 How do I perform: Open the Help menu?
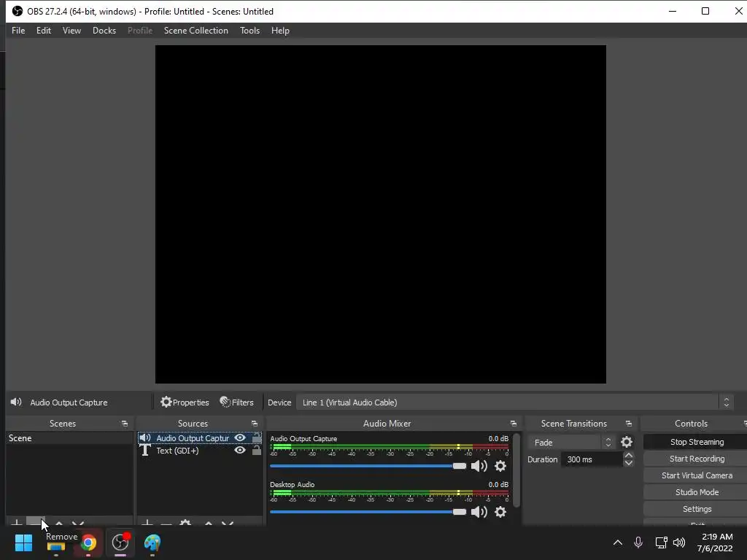pos(280,31)
